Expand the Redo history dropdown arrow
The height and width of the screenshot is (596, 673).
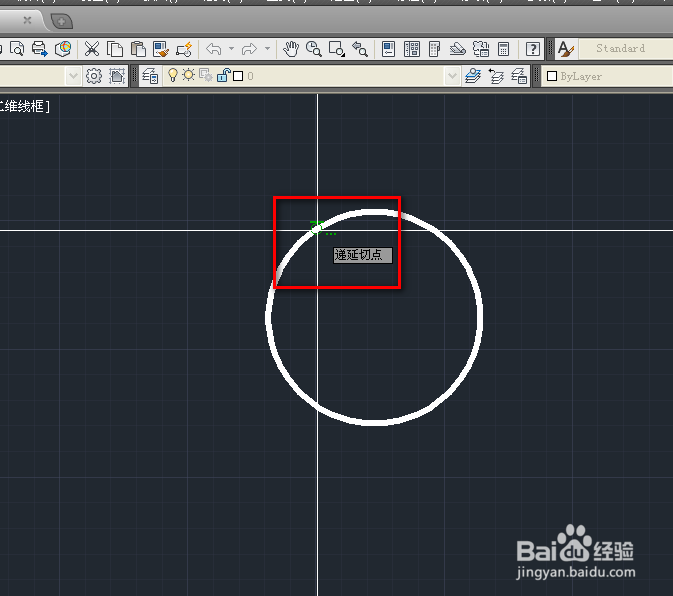(267, 48)
